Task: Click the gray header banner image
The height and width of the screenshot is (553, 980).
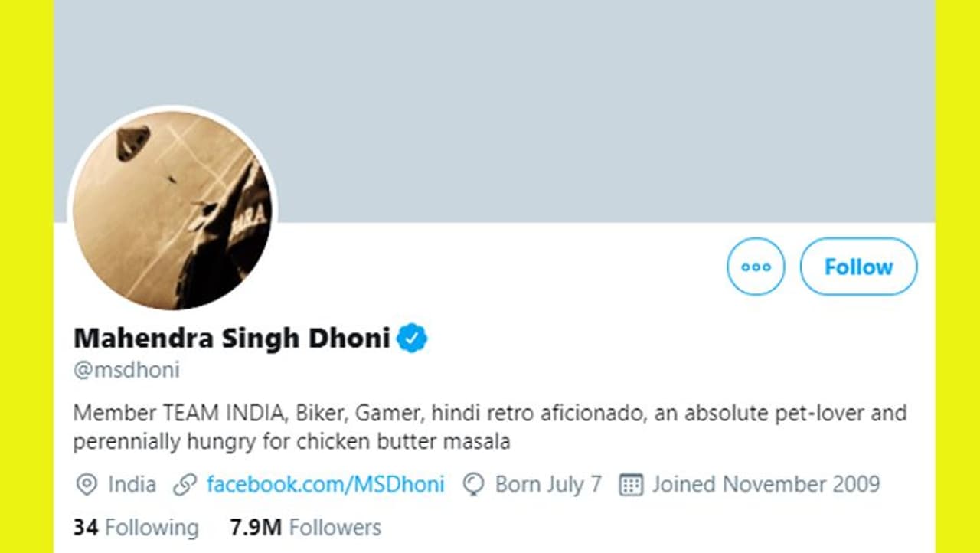Action: point(536,107)
